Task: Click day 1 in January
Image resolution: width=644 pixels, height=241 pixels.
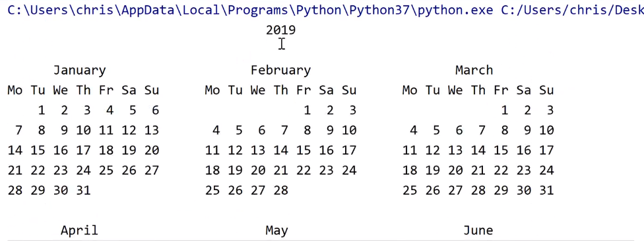Action: [x=41, y=110]
